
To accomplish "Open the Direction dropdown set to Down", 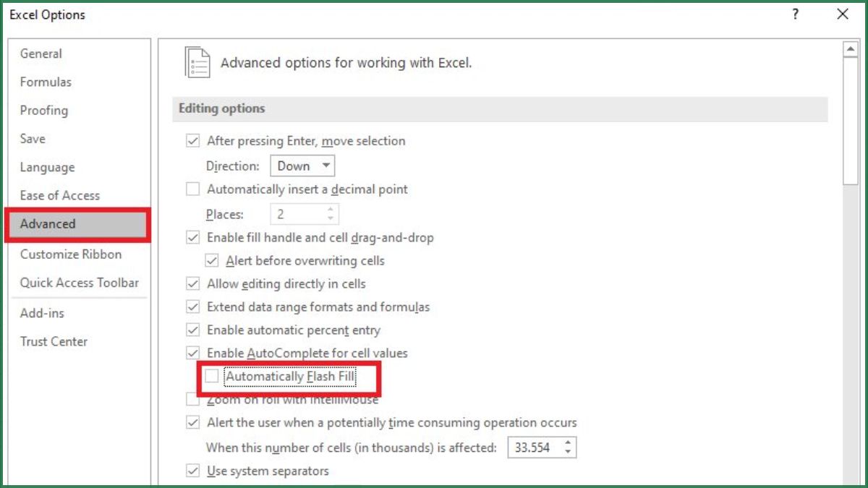I will (302, 166).
